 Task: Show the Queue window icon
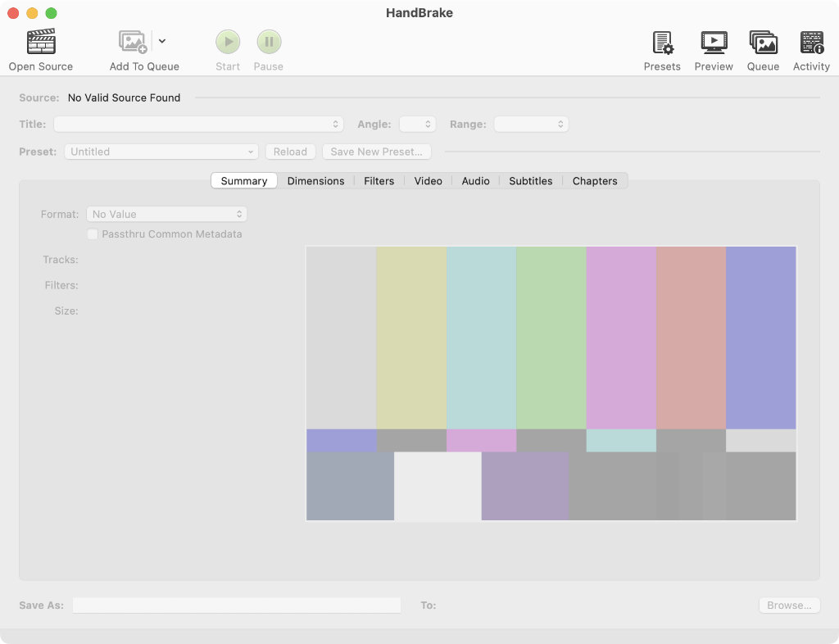pos(763,42)
